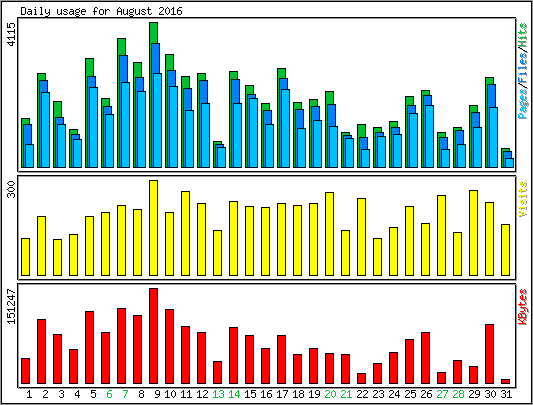
Task: Click the cyan Pages bar for day 9
Action: tap(157, 120)
